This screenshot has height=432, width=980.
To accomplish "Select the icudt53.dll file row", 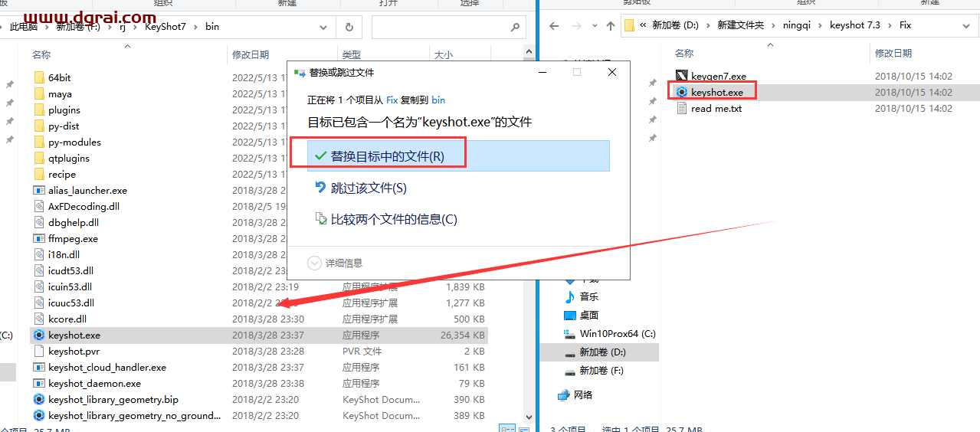I will [x=259, y=270].
